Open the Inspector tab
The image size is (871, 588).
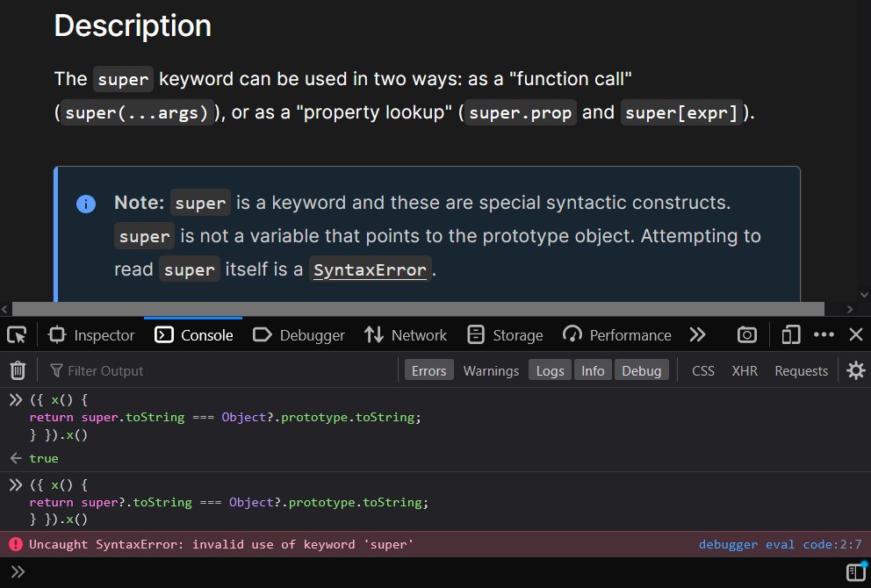[x=92, y=334]
